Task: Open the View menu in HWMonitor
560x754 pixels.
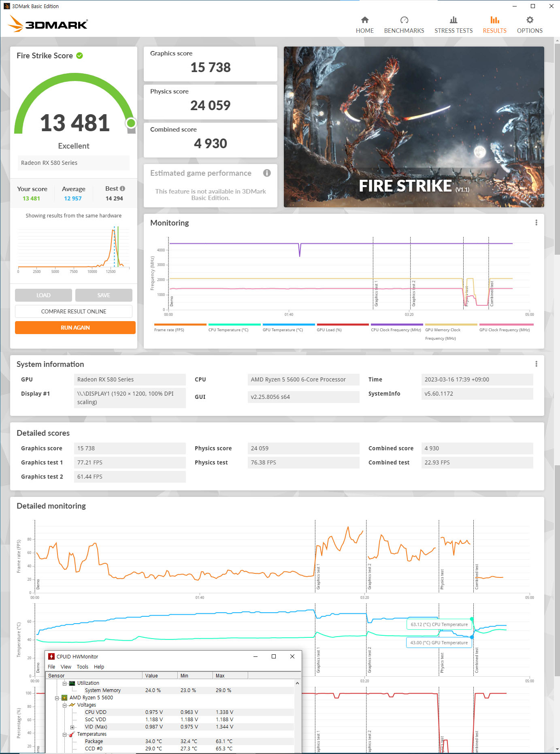Action: point(66,667)
